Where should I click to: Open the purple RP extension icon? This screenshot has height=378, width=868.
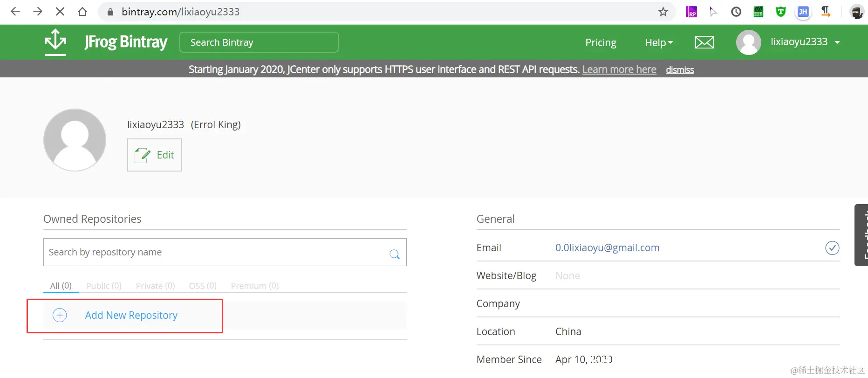point(691,12)
